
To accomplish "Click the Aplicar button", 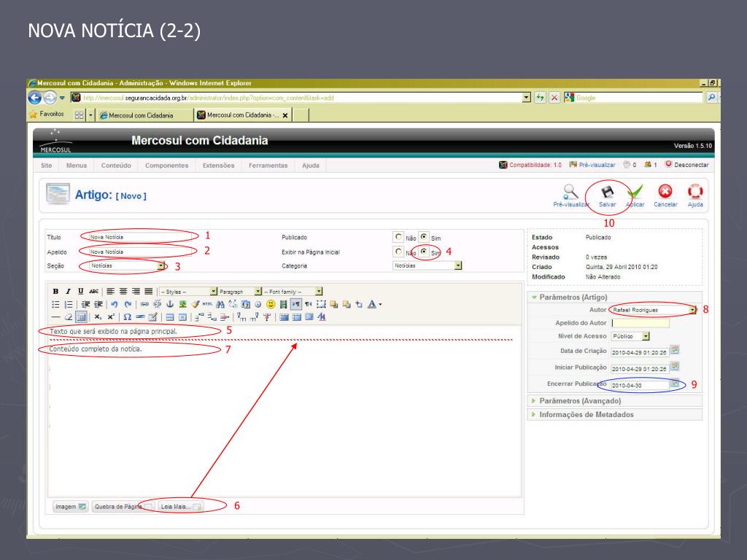I will pos(635,197).
